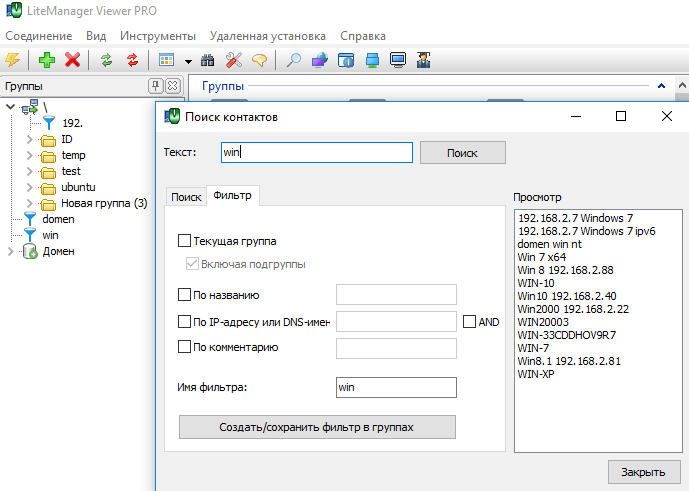Click the globe computers network icon
Viewport: 689px width, 491px height.
[x=320, y=60]
